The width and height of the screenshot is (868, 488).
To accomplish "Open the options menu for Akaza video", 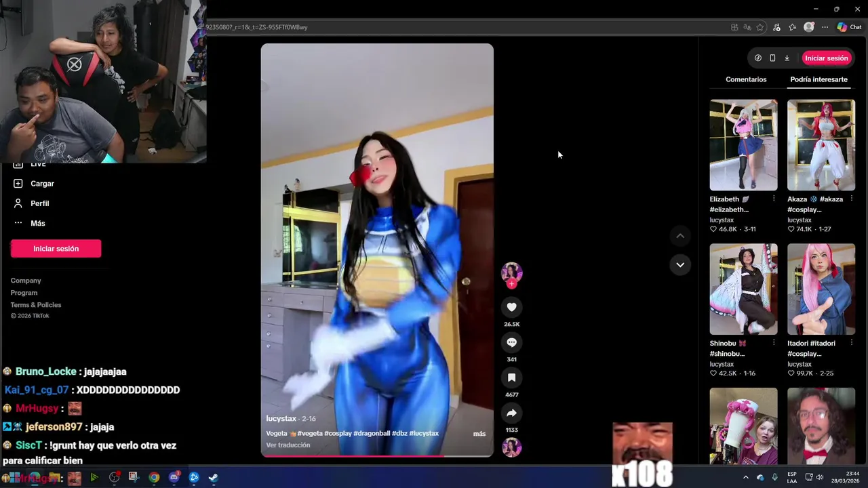I will (851, 199).
